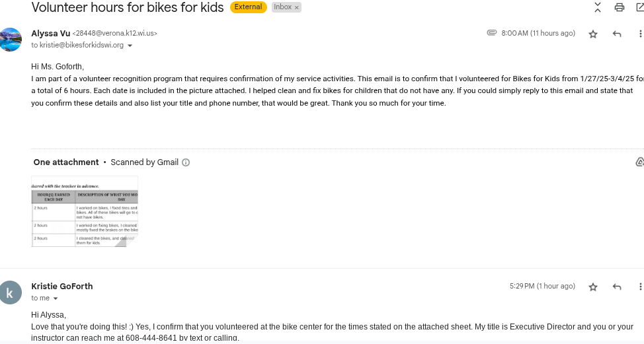Viewport: 644px width, 344px height.
Task: Reply to Kristie GoForth's message
Action: [x=617, y=287]
